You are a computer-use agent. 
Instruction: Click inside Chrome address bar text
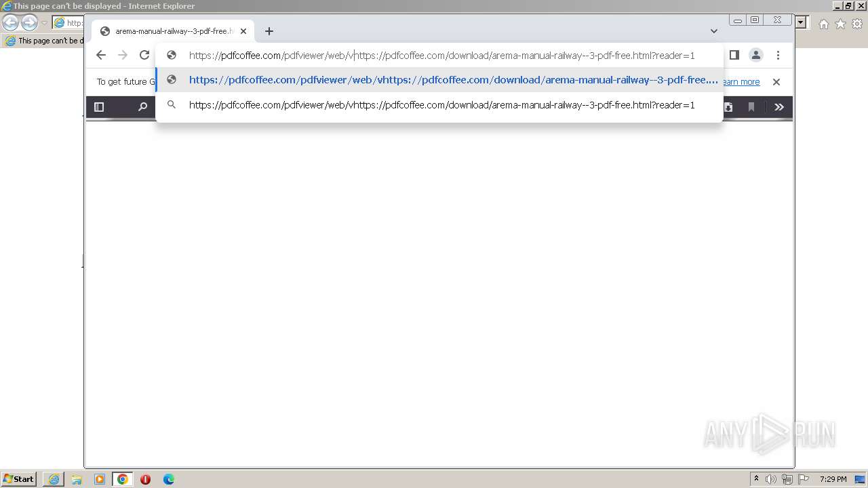pos(441,56)
